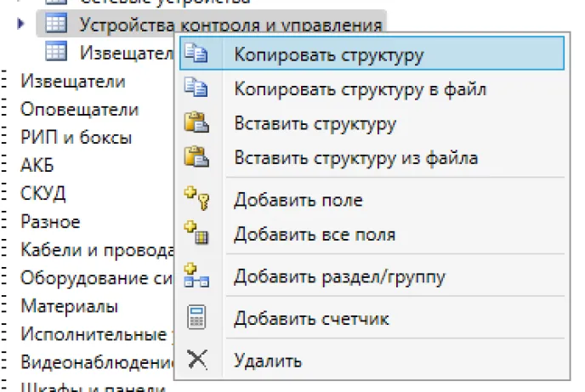Select Удалить from context menu
Image resolution: width=585 pixels, height=392 pixels.
(268, 361)
